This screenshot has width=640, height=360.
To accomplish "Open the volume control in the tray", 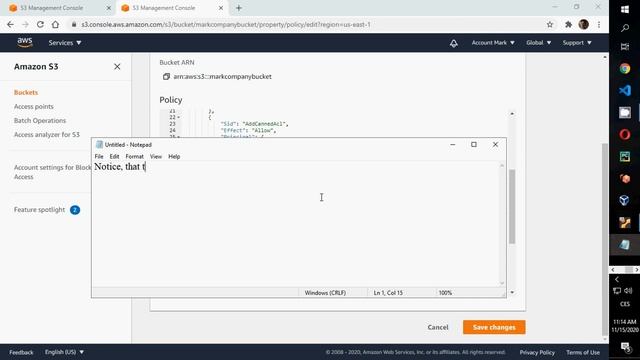I will pyautogui.click(x=629, y=291).
